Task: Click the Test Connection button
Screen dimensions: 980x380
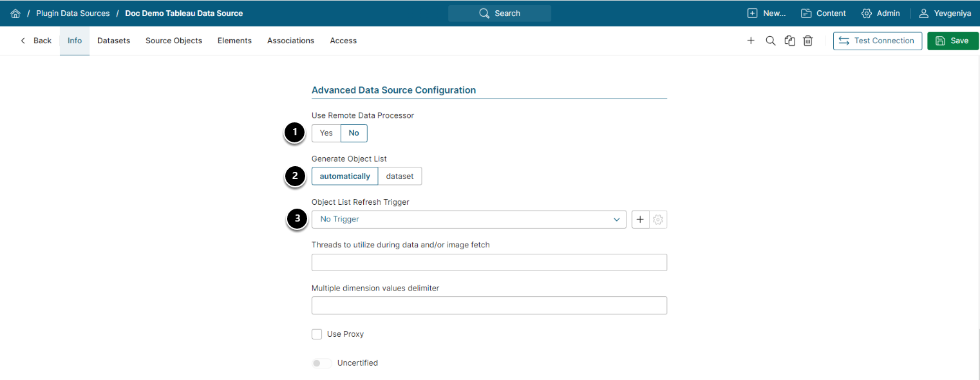Action: point(877,41)
